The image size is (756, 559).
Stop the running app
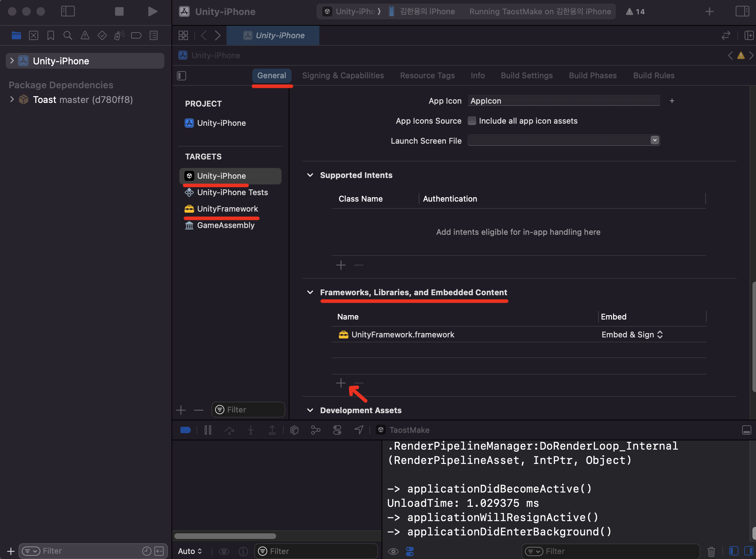click(x=119, y=11)
